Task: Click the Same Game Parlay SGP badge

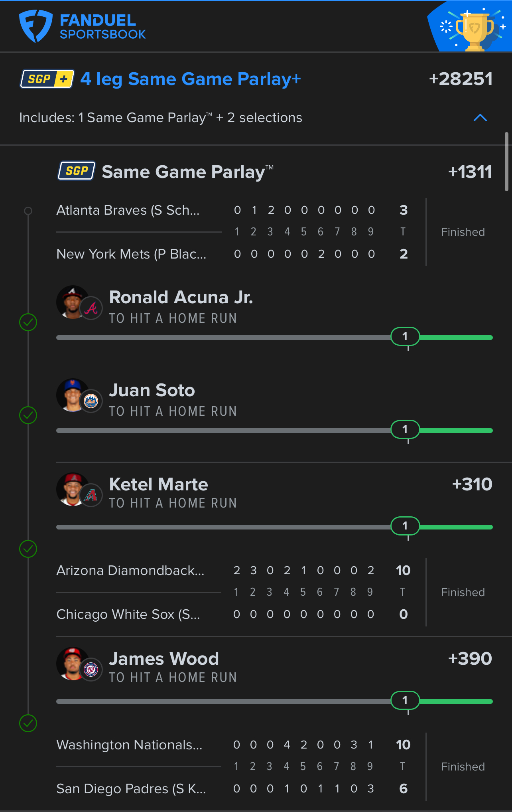Action: [x=77, y=171]
